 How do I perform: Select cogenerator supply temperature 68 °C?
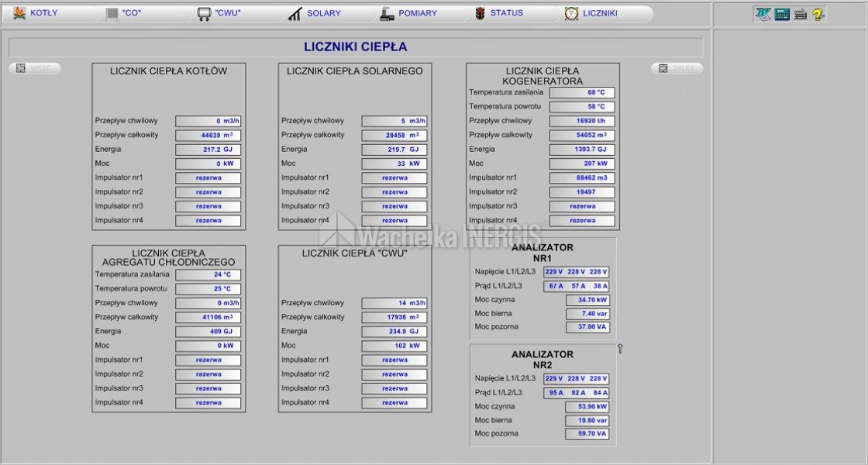pyautogui.click(x=582, y=92)
